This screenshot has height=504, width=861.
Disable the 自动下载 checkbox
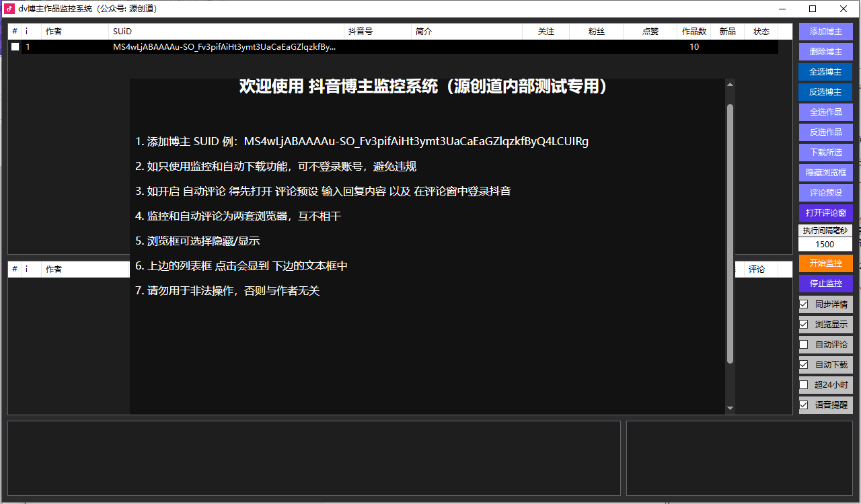click(x=804, y=365)
